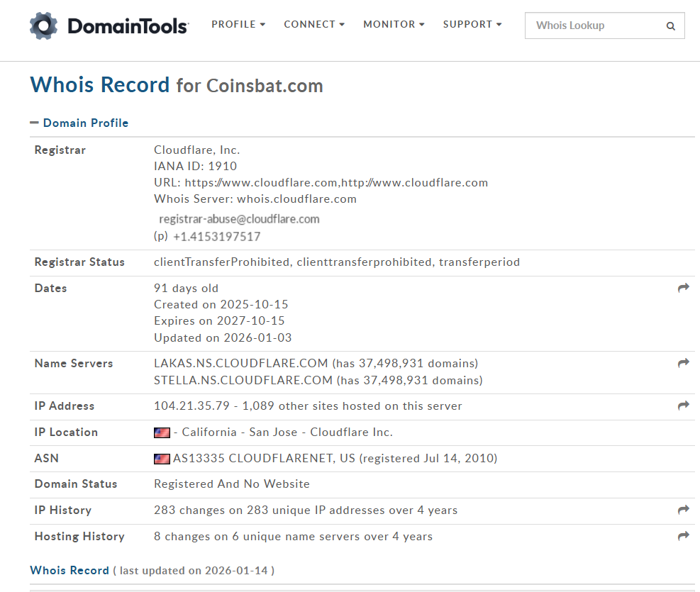Viewport: 700px width, 592px height.
Task: Click the registrar phone number +1.4153197517
Action: click(x=216, y=237)
